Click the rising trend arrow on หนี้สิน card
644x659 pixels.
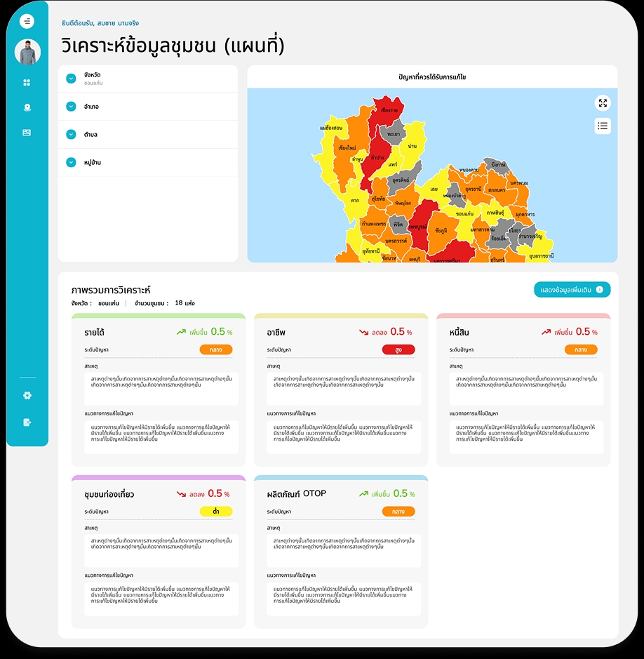[546, 332]
